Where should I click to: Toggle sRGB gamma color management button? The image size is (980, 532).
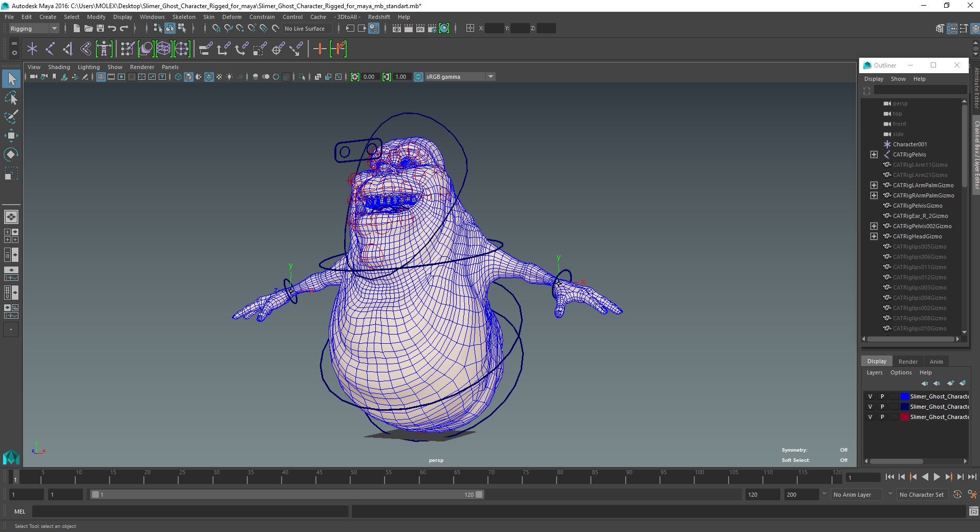(x=418, y=77)
